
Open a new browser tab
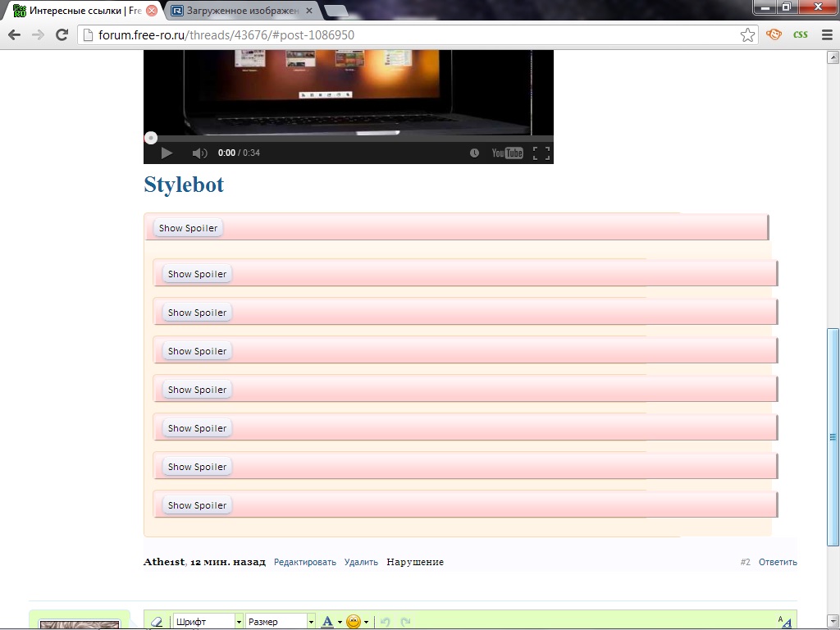(x=336, y=11)
